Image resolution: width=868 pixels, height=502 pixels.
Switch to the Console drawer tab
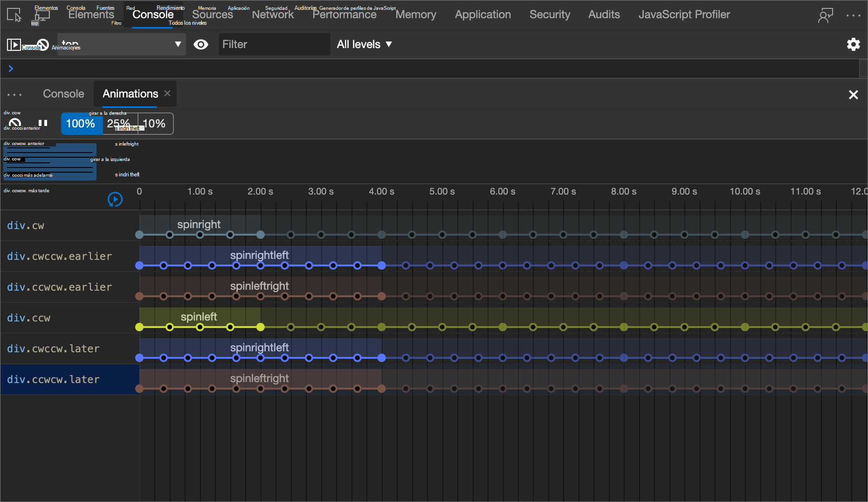coord(63,94)
